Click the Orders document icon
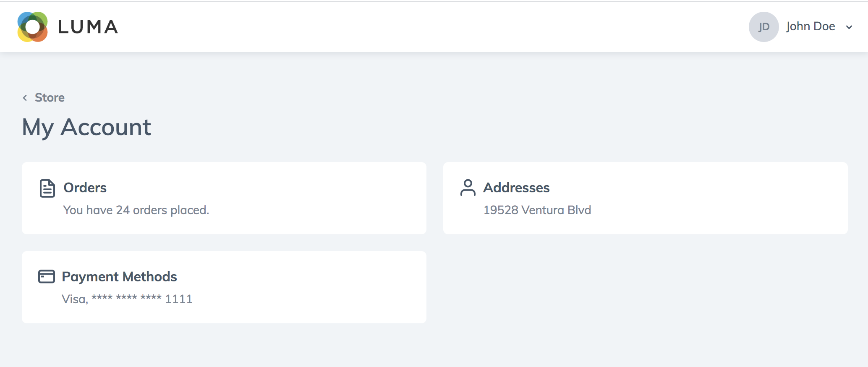Viewport: 868px width, 367px height. point(47,188)
